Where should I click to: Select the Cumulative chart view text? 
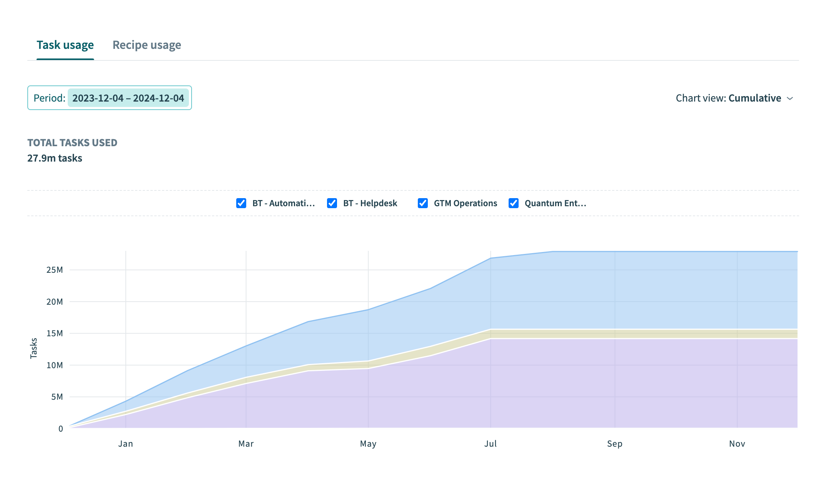tap(755, 98)
